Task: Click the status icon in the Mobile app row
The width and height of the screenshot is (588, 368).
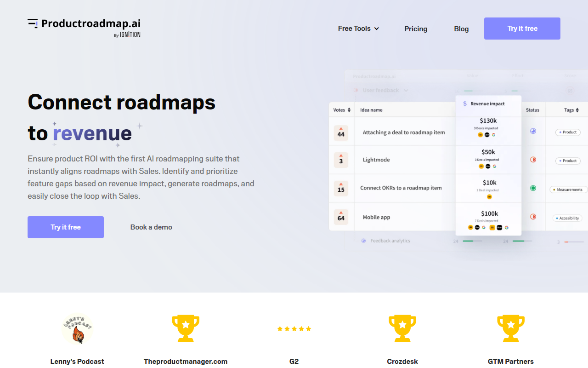Action: [533, 217]
